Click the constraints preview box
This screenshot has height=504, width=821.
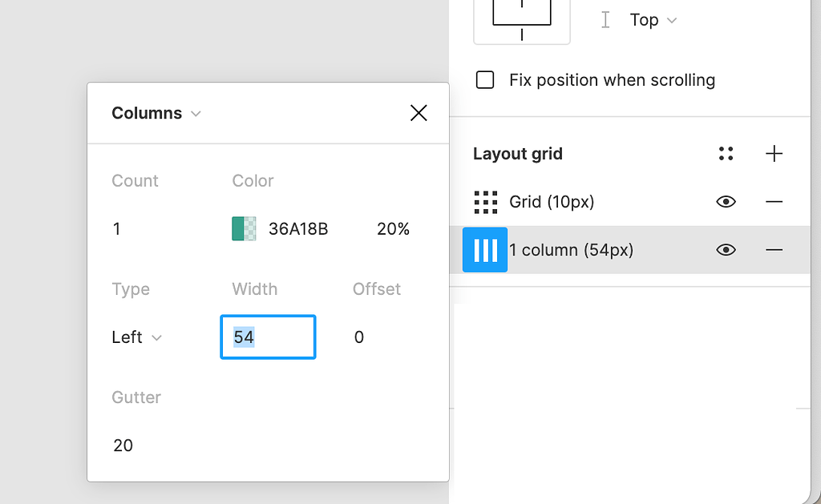(x=522, y=18)
